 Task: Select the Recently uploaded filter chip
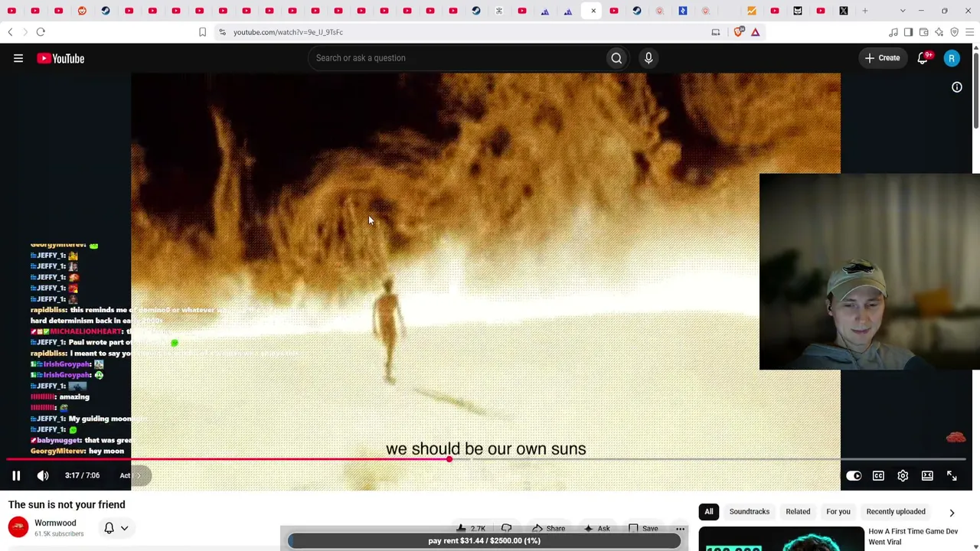coord(896,512)
